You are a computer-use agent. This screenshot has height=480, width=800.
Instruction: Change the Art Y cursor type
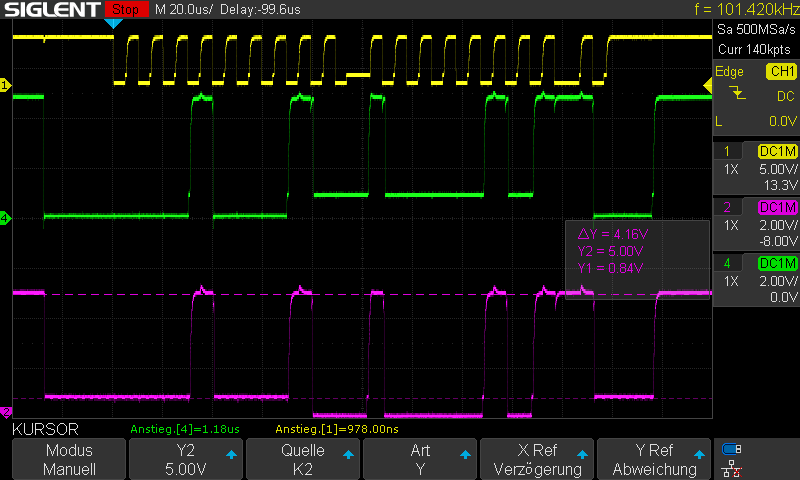point(419,459)
